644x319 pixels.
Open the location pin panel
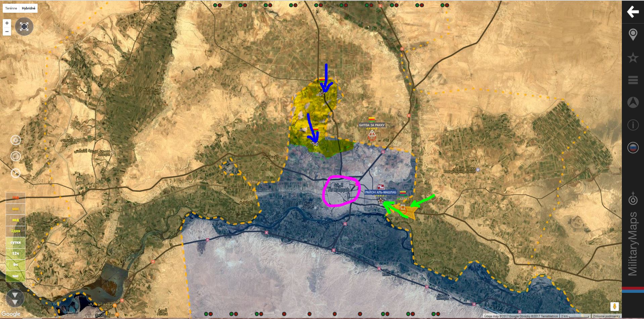[633, 35]
